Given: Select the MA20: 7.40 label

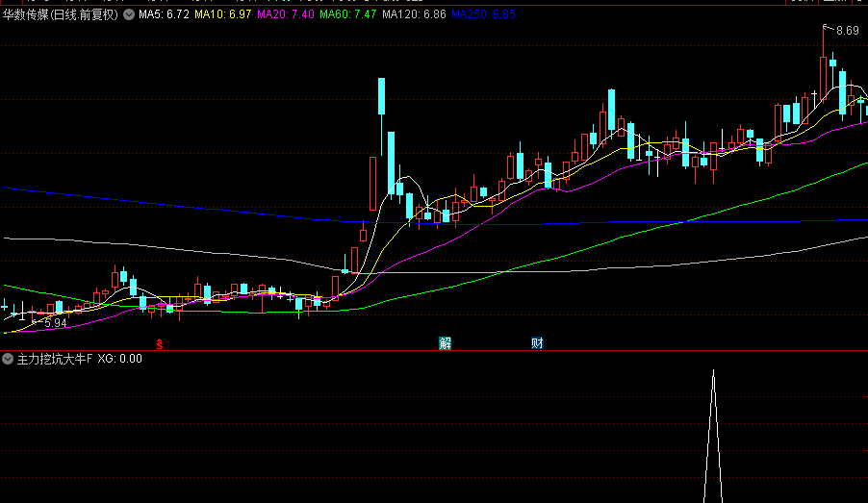Looking at the screenshot, I should (286, 14).
